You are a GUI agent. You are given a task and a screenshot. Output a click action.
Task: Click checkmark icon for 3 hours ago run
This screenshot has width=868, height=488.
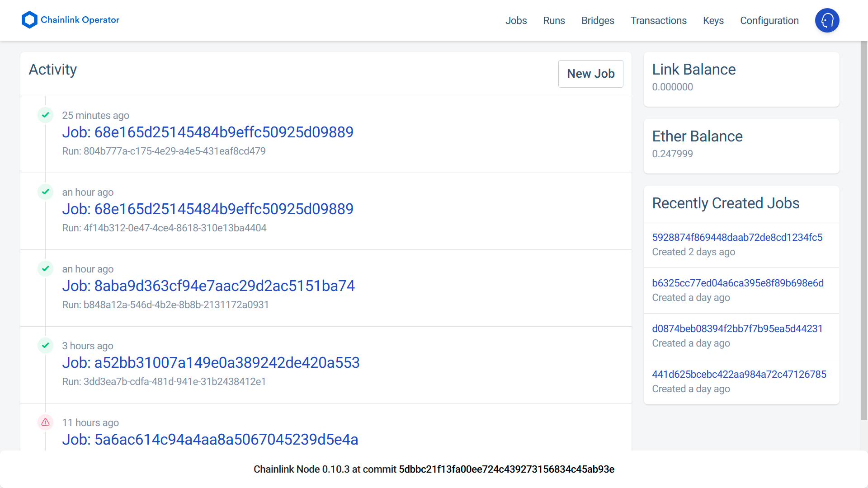(x=46, y=346)
